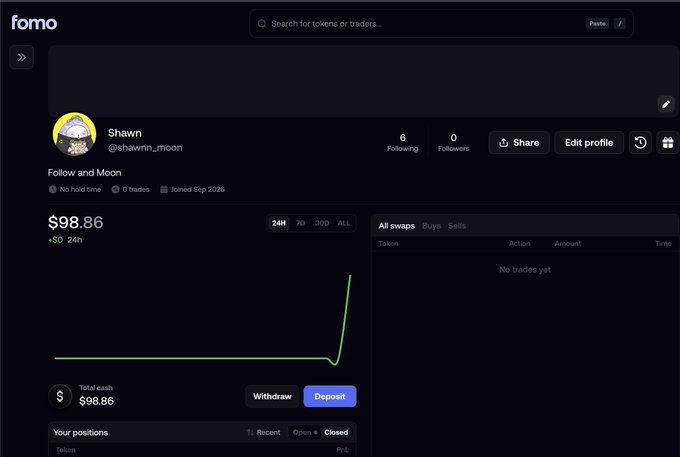This screenshot has width=680, height=457.
Task: Click the Share button
Action: coord(519,143)
